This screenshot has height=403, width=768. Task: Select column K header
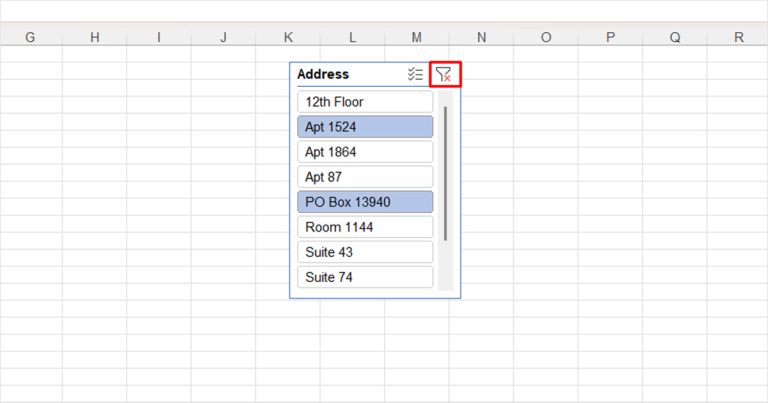[288, 37]
